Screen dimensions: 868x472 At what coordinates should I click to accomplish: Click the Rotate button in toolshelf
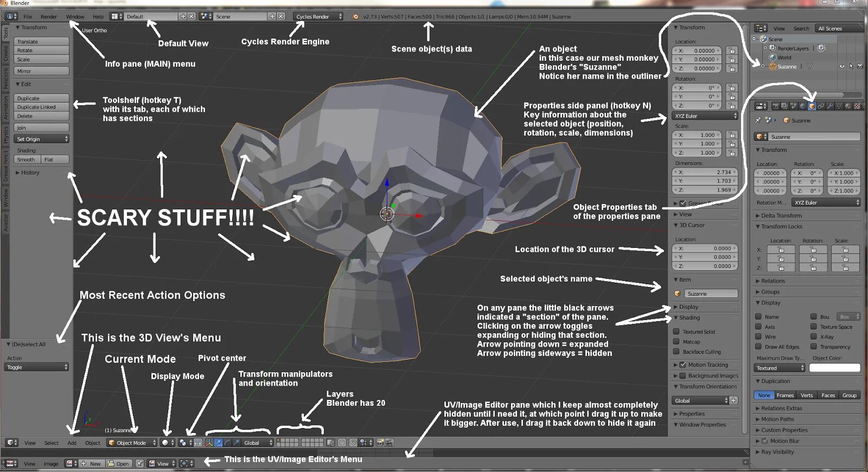(x=42, y=50)
